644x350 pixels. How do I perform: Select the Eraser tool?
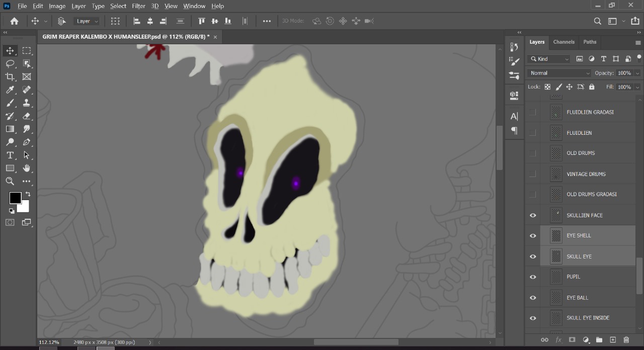pos(27,116)
